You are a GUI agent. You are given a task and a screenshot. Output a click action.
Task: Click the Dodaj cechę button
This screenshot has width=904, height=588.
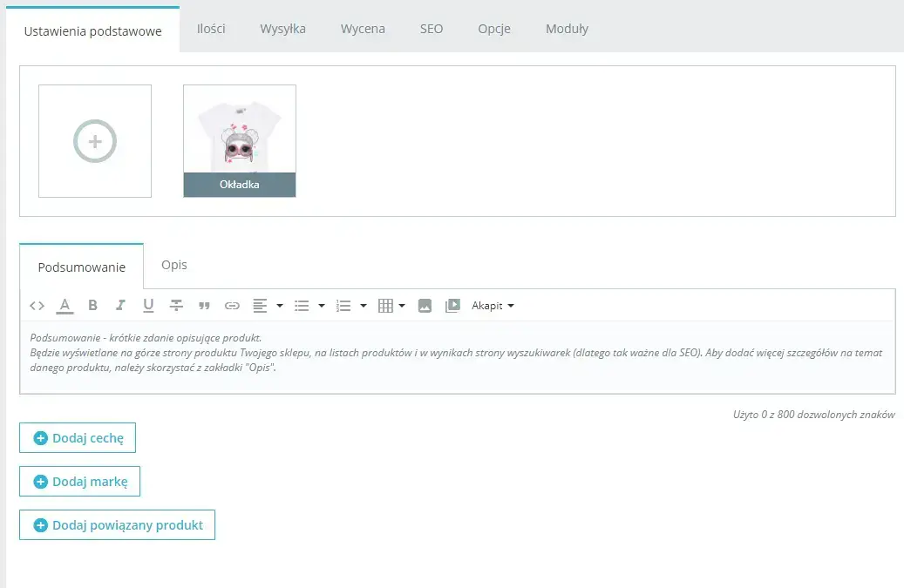[78, 438]
